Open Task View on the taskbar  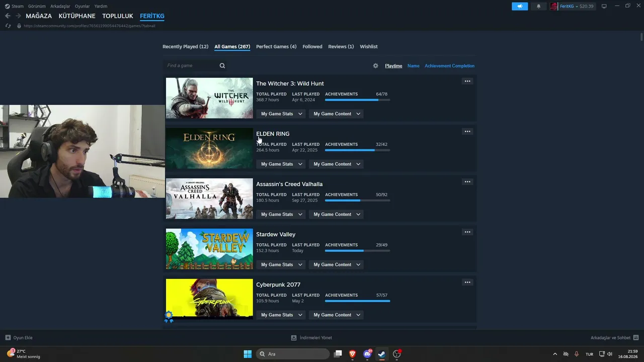point(338,354)
